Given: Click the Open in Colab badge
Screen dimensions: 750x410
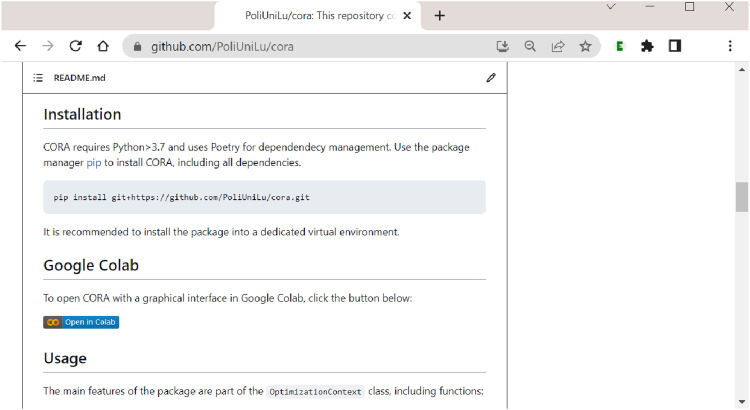Looking at the screenshot, I should [81, 322].
